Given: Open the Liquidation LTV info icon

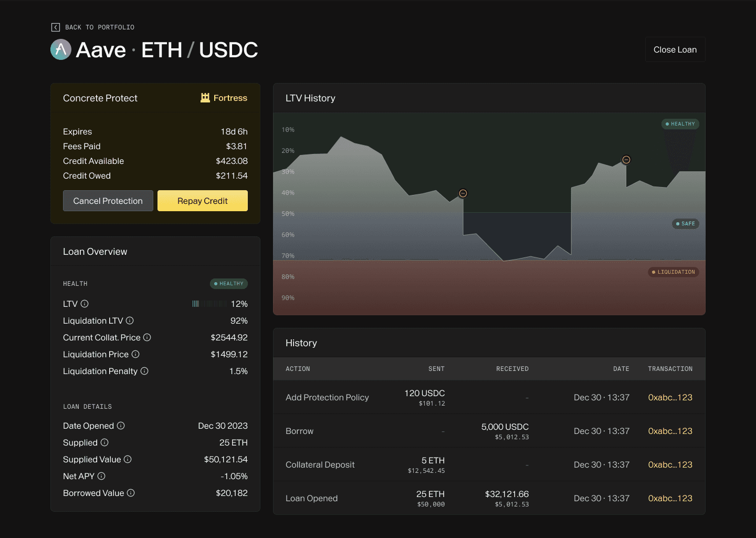Looking at the screenshot, I should point(130,320).
